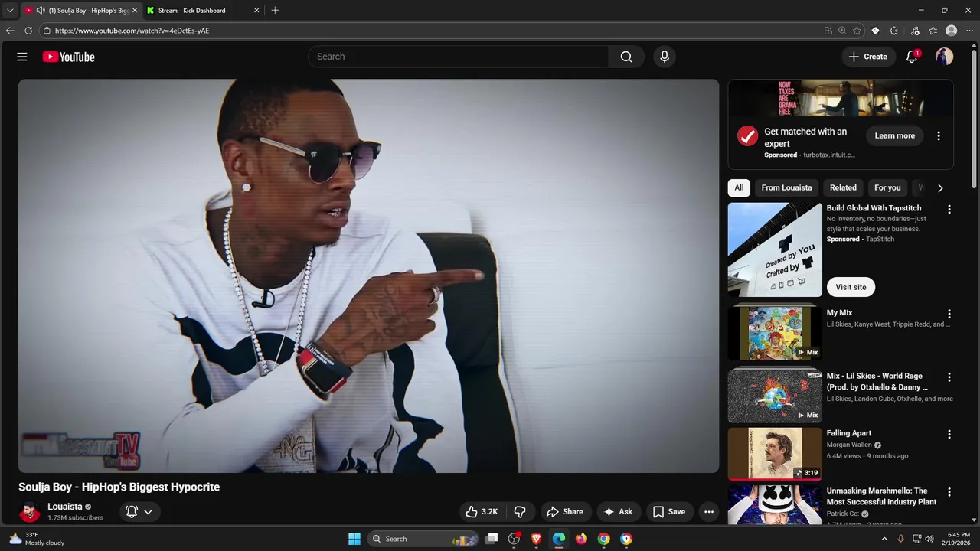Viewport: 980px width, 551px height.
Task: Select the For you filter chip
Action: click(887, 187)
